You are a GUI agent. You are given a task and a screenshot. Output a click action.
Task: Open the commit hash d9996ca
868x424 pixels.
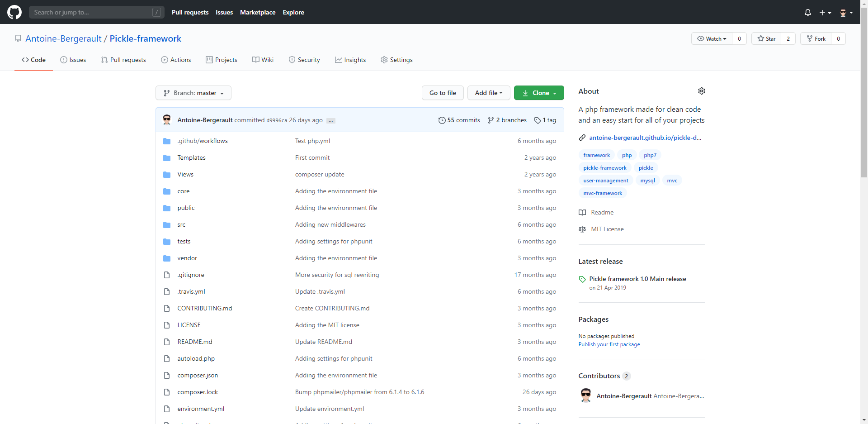pos(277,120)
